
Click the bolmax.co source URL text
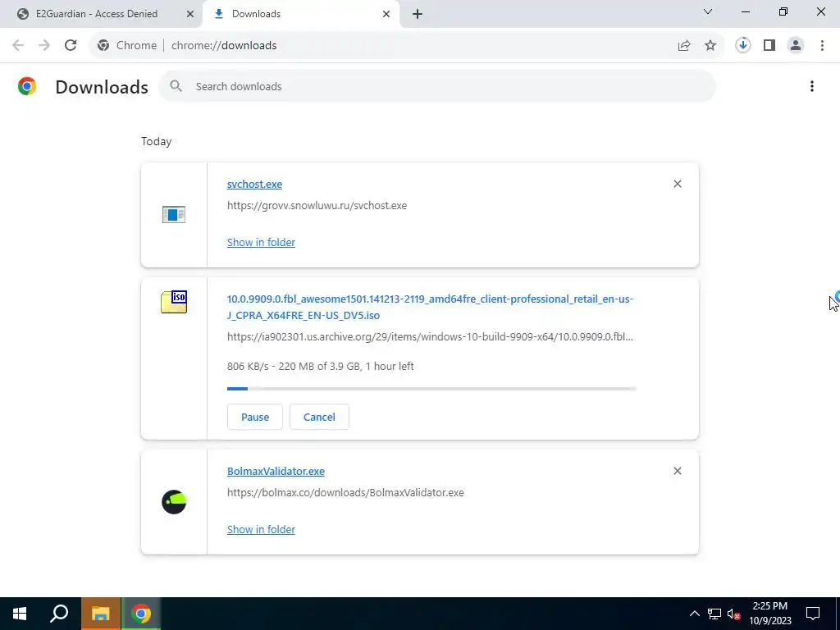pyautogui.click(x=345, y=493)
